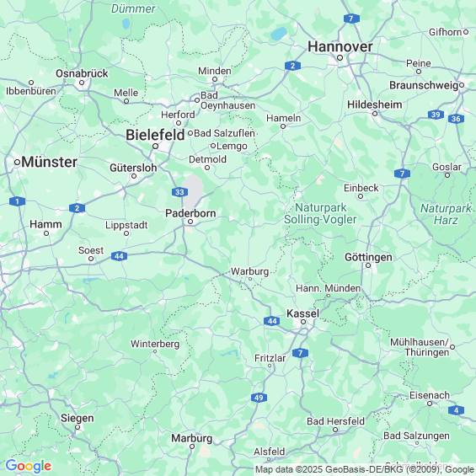476x476 pixels.
Task: Open Naturpark Solling-Vogler label
Action: point(320,214)
